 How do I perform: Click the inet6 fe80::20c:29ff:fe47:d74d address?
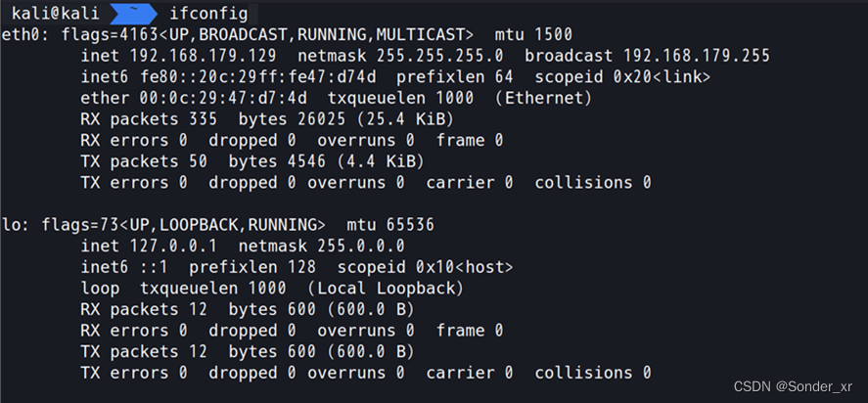click(x=229, y=77)
